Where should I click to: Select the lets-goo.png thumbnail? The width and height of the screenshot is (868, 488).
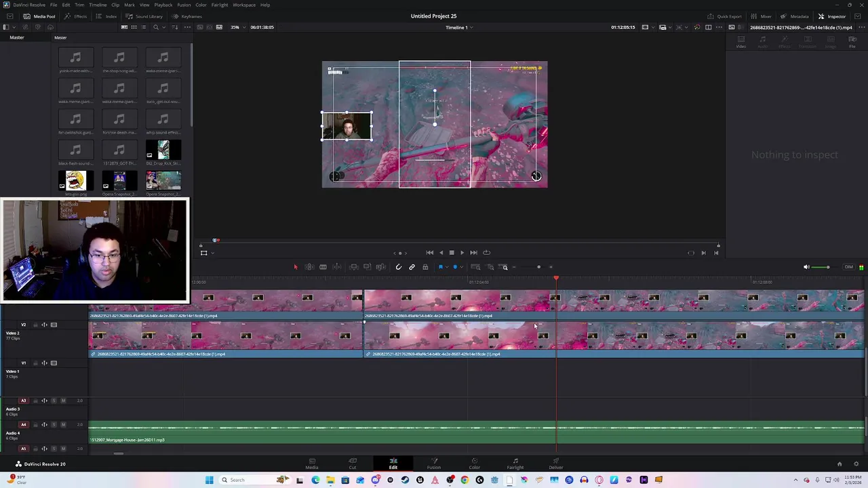pyautogui.click(x=75, y=180)
